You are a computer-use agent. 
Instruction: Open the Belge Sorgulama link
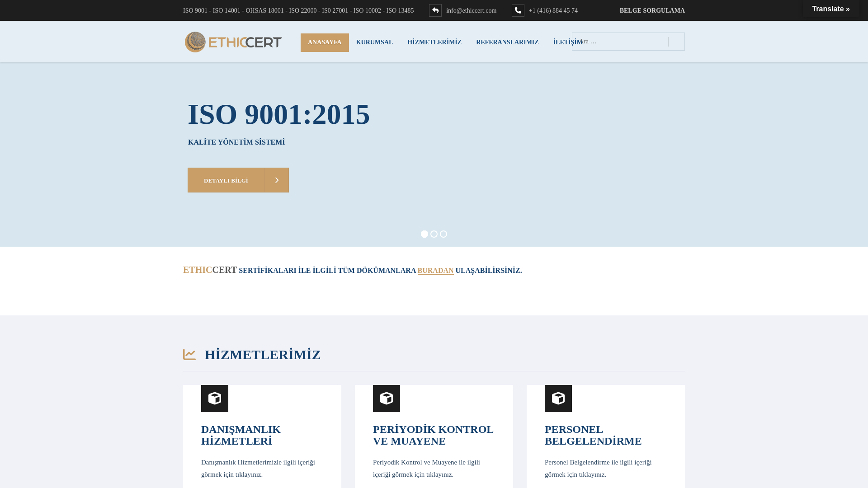point(652,10)
